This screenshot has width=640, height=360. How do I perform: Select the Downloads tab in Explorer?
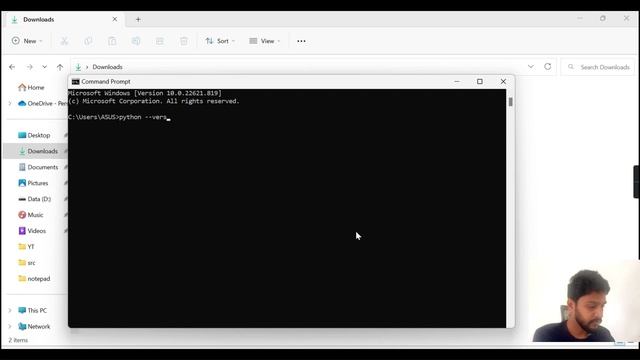pyautogui.click(x=65, y=19)
